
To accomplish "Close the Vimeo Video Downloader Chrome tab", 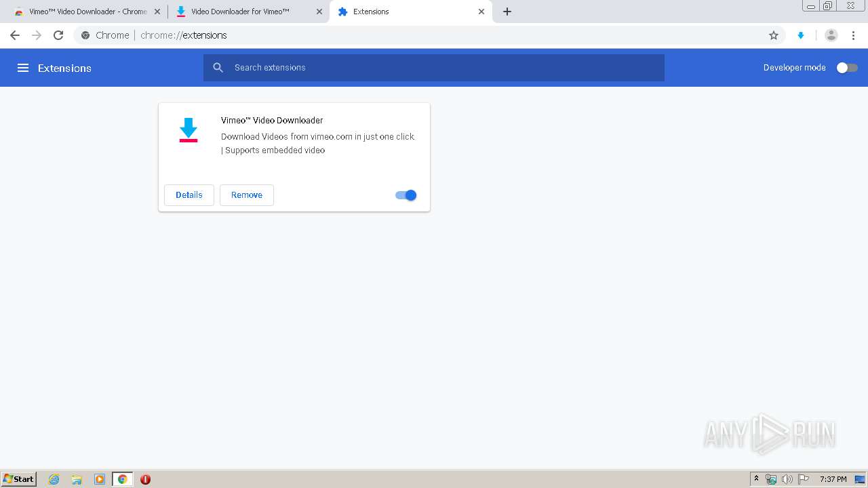I will [157, 12].
